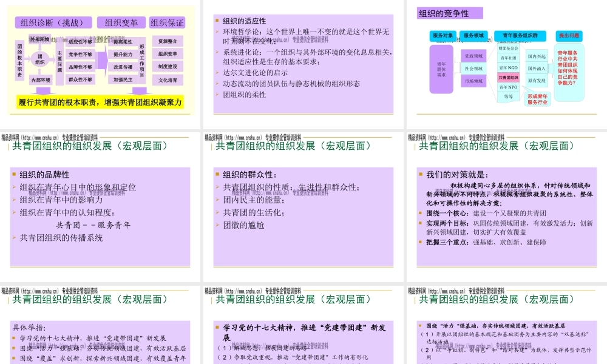This screenshot has width=607, height=364.
Task: Click the 组织的竞争性 slide title
Action: tap(449, 13)
